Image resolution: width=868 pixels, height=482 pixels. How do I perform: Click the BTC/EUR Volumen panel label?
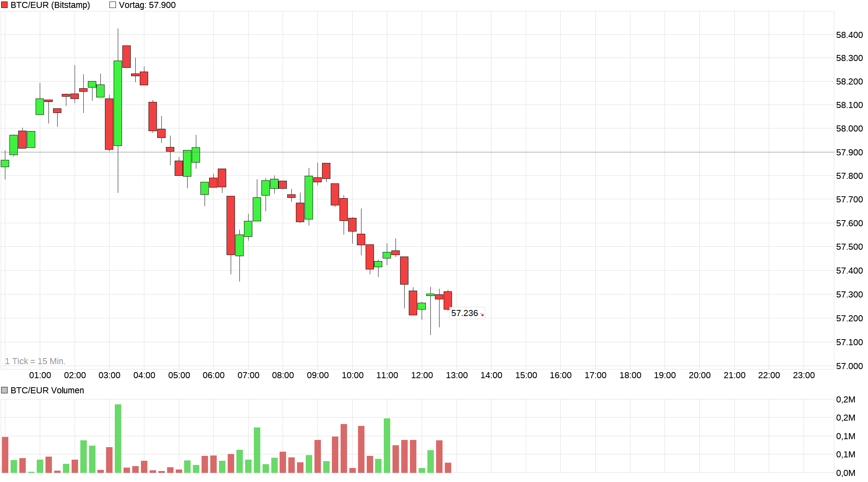point(47,390)
